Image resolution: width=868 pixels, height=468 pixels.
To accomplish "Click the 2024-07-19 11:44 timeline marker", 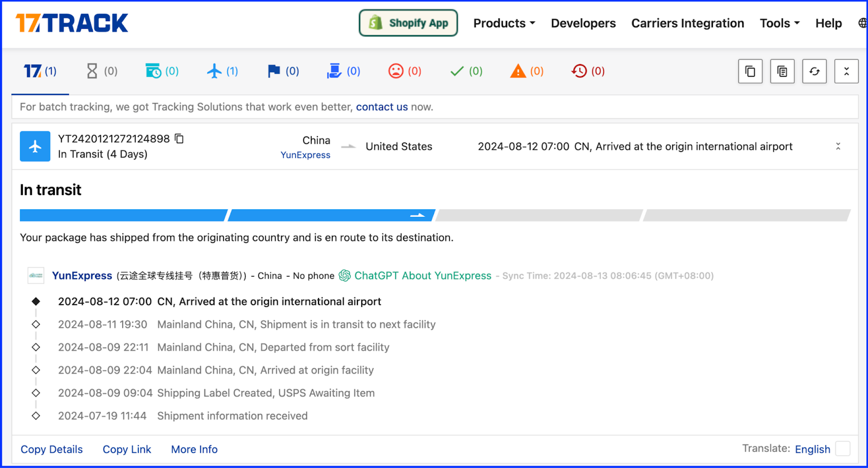I will point(36,416).
